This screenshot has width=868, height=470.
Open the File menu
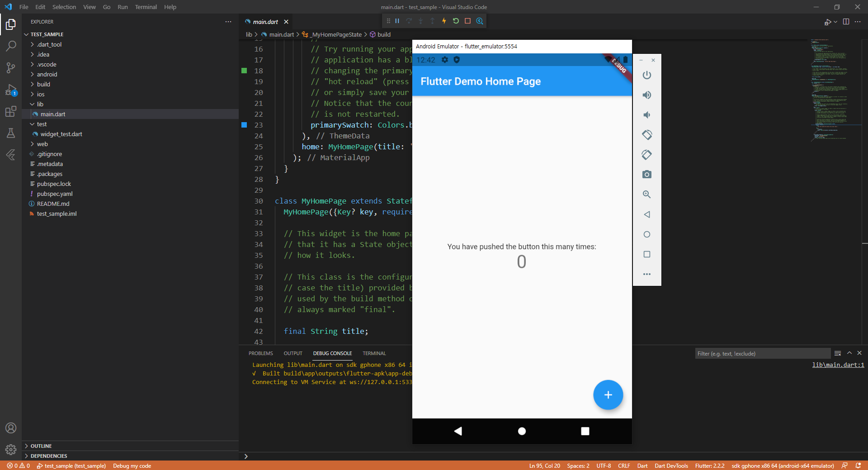[x=24, y=7]
